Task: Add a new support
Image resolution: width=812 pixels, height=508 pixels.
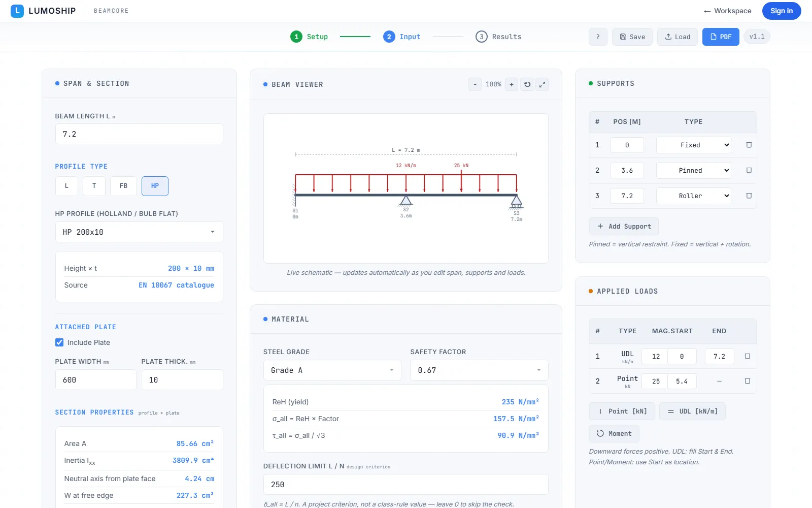Action: 624,227
